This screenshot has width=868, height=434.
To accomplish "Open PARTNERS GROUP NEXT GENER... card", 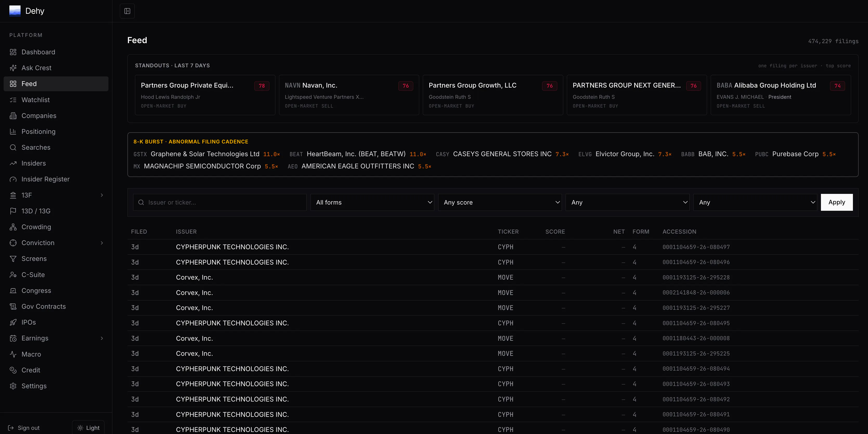I will pyautogui.click(x=637, y=95).
